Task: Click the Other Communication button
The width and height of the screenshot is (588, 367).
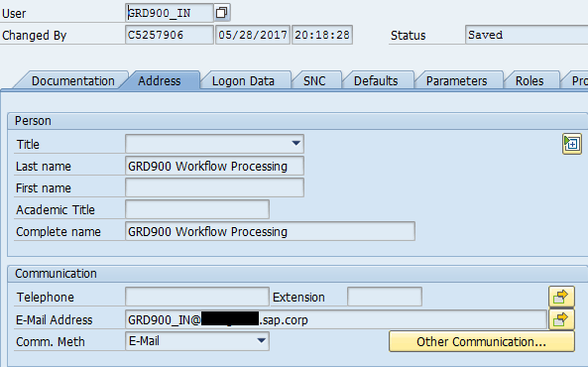Action: [482, 341]
